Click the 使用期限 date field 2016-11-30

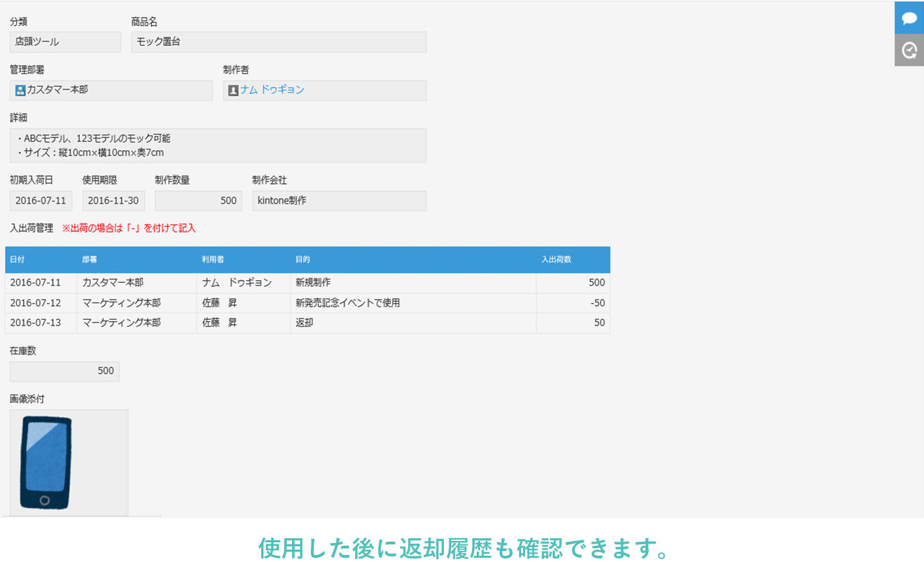[113, 201]
